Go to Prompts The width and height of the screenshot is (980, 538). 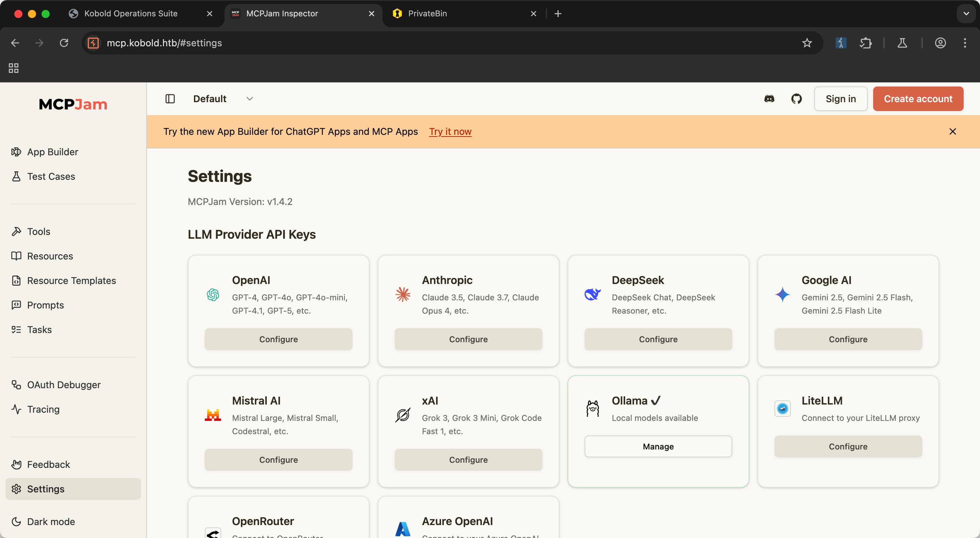pyautogui.click(x=73, y=305)
